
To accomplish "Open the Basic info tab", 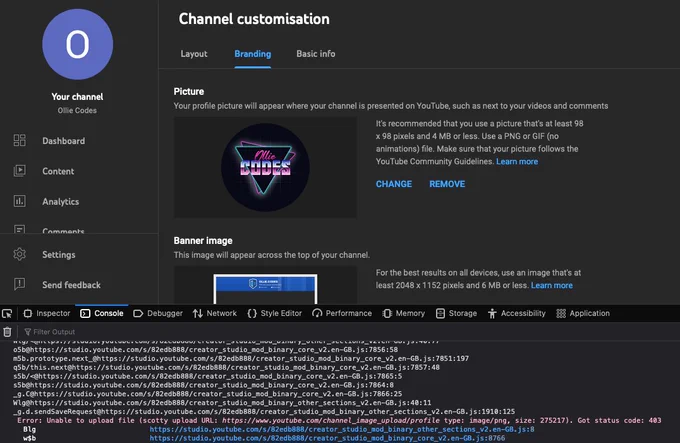I will [316, 54].
